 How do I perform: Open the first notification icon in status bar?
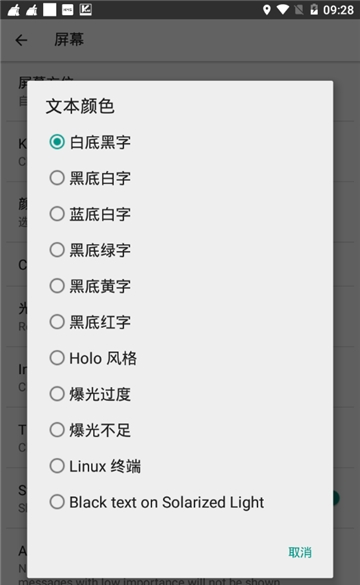coord(14,10)
